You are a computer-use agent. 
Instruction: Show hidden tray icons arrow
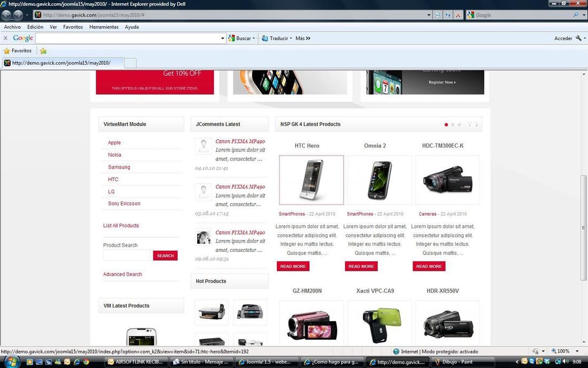tap(517, 362)
